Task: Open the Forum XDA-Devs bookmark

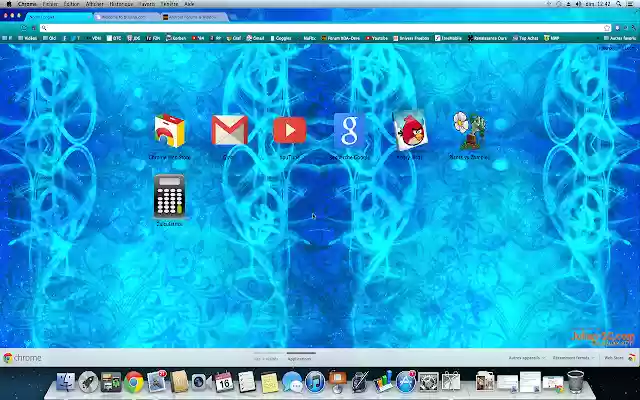Action: point(341,38)
